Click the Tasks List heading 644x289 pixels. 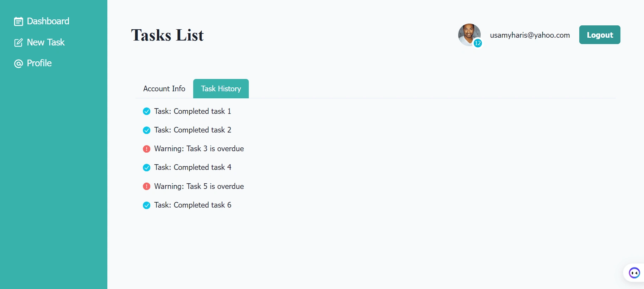coord(168,35)
